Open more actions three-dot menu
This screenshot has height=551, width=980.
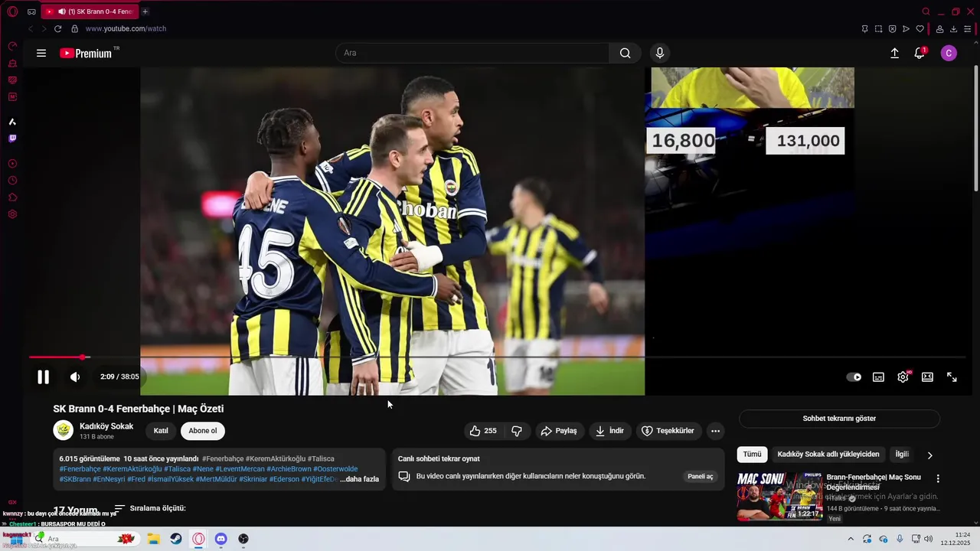pos(715,431)
